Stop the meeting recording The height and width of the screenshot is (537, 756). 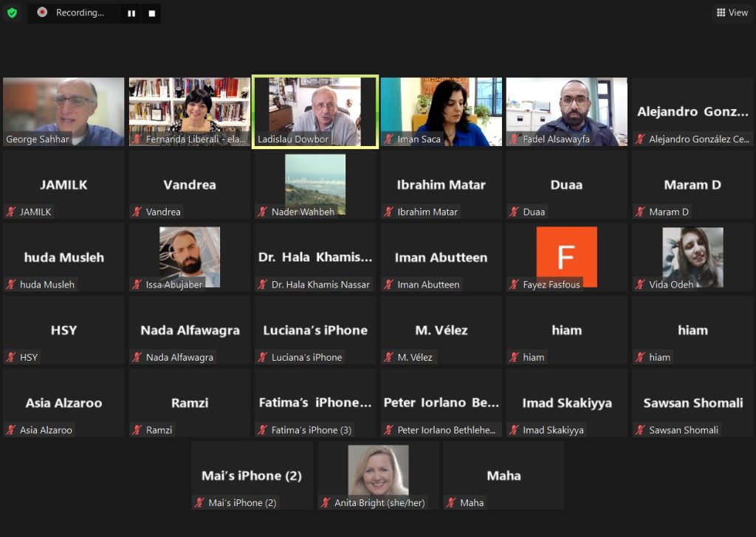pyautogui.click(x=152, y=13)
